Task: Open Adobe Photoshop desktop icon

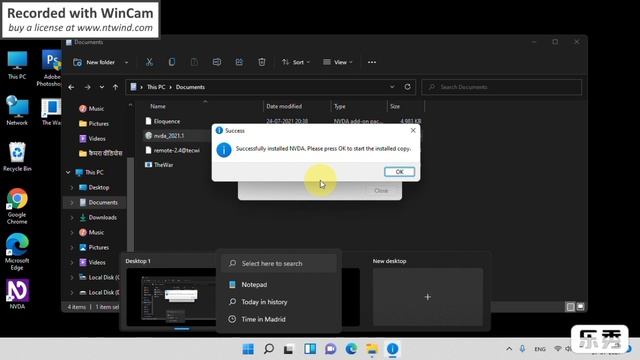Action: point(51,69)
